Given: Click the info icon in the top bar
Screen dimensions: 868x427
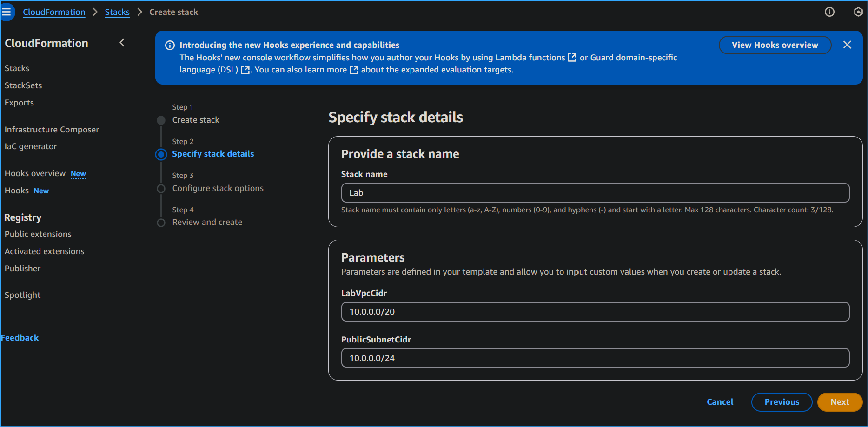Looking at the screenshot, I should coord(829,12).
